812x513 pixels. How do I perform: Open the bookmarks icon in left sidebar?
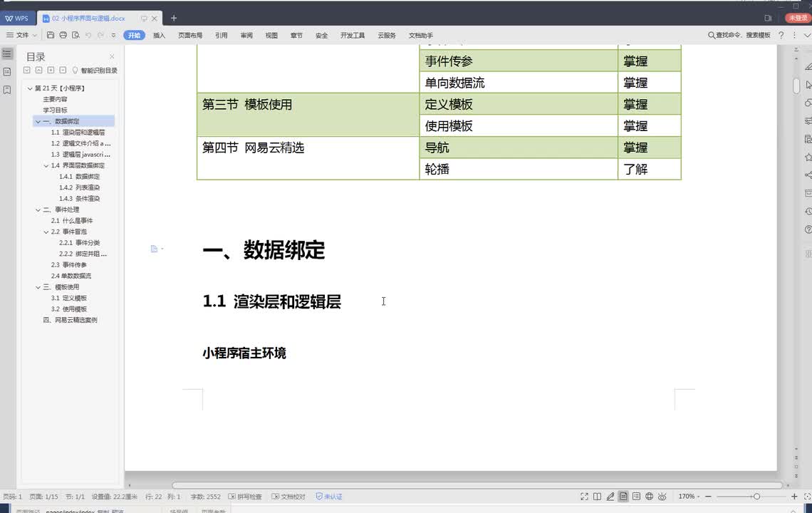tap(7, 90)
